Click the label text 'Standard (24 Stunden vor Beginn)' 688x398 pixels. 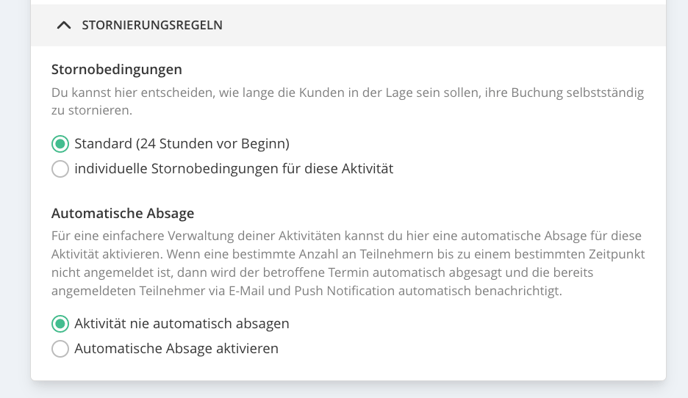click(x=182, y=144)
